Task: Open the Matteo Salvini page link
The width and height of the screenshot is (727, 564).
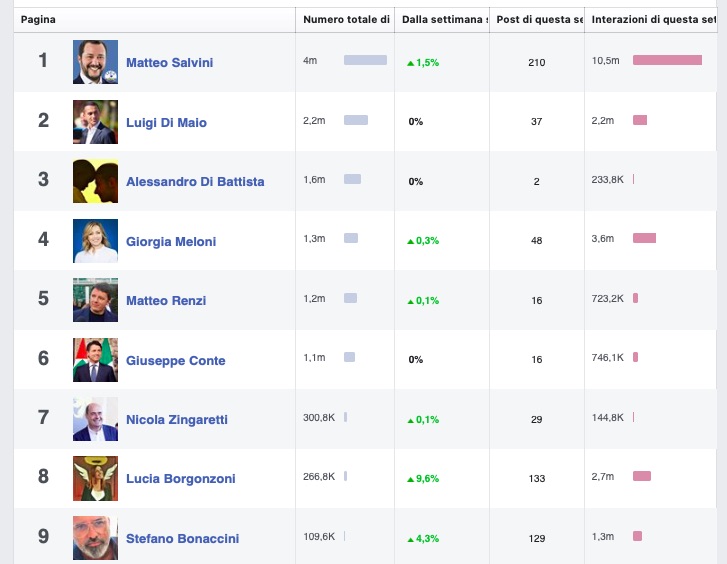Action: tap(169, 63)
